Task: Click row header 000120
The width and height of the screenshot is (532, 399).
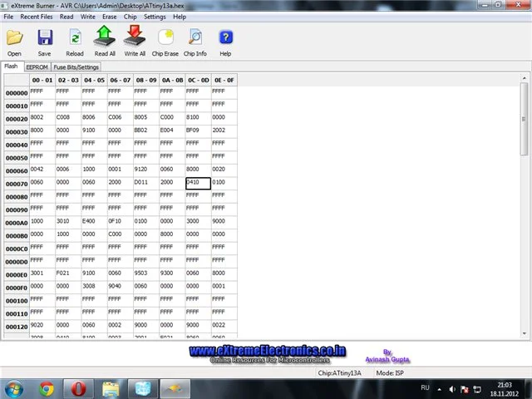Action: 17,327
